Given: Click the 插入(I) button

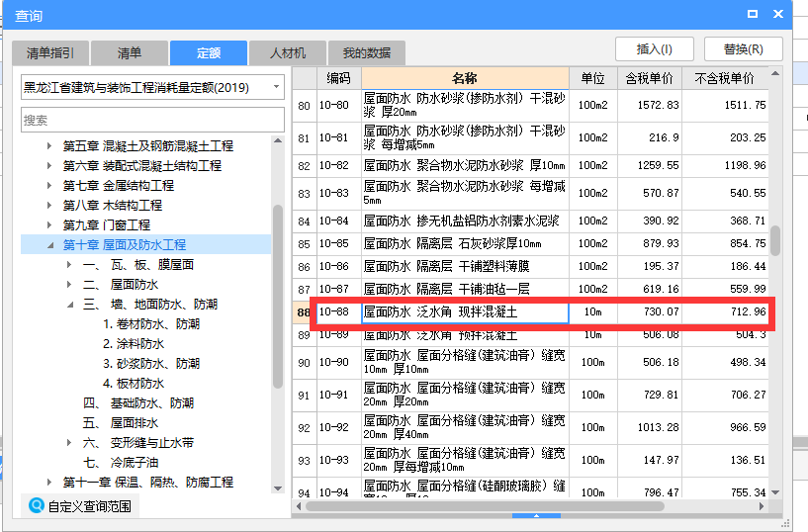Looking at the screenshot, I should 655,48.
